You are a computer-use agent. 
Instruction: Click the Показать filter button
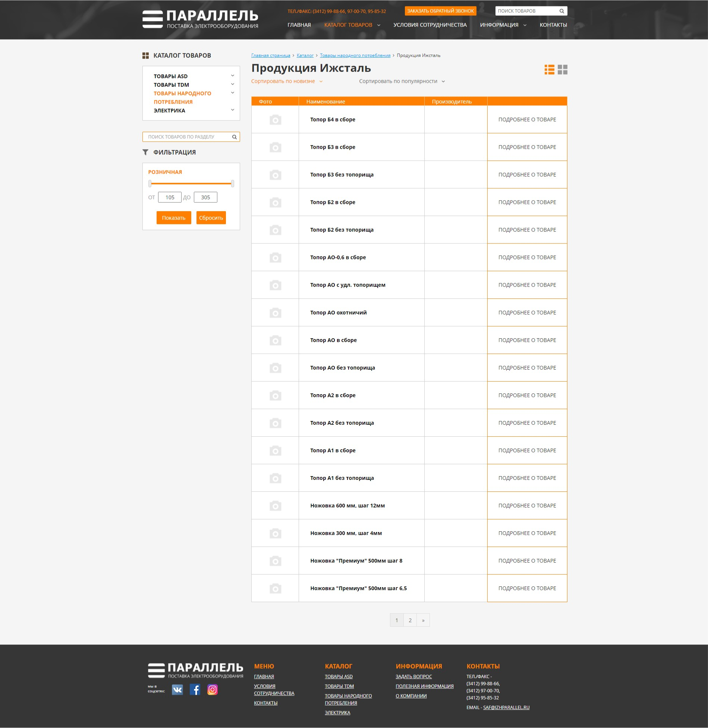tap(174, 218)
